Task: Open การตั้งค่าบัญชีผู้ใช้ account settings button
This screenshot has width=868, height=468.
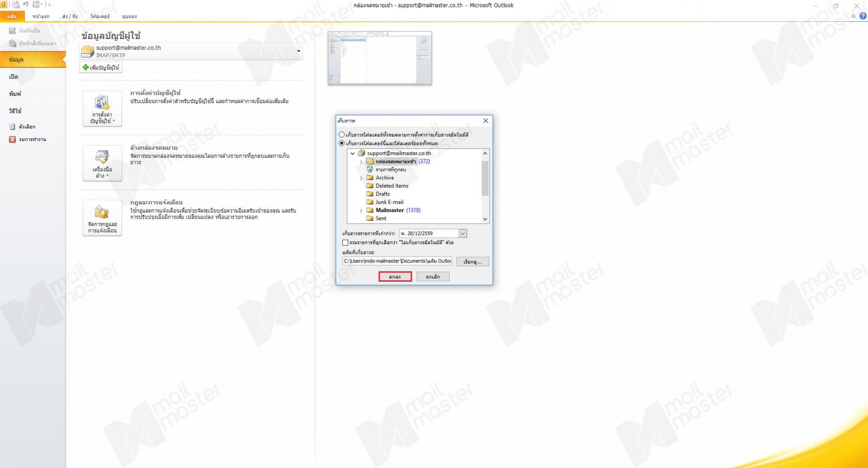Action: coord(102,108)
